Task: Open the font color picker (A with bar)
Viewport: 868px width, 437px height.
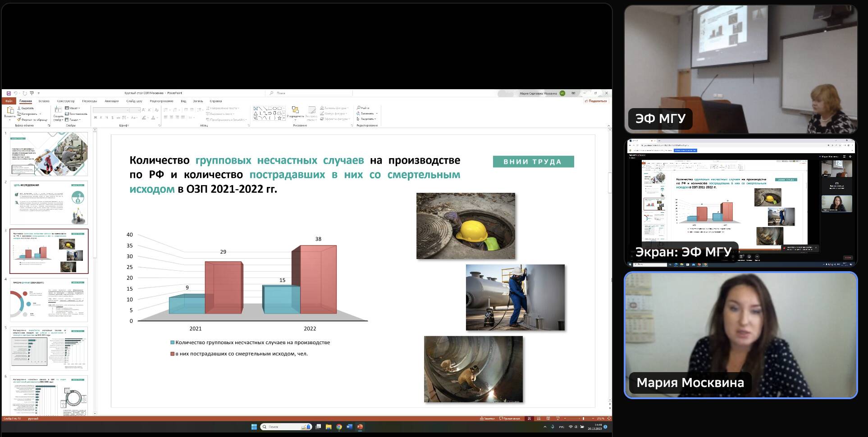Action: pos(153,118)
